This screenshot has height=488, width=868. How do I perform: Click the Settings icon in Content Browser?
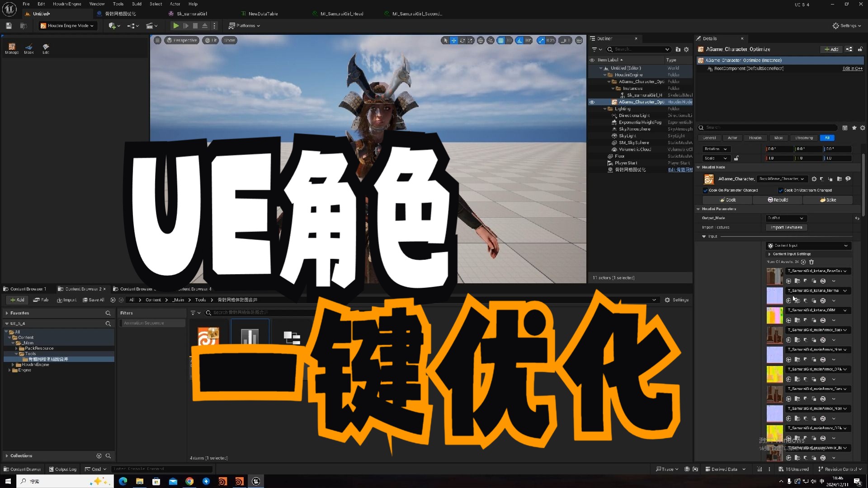click(x=667, y=300)
